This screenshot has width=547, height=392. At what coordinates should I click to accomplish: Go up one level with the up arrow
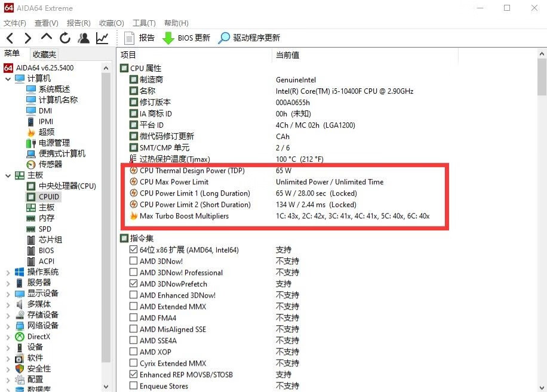47,37
